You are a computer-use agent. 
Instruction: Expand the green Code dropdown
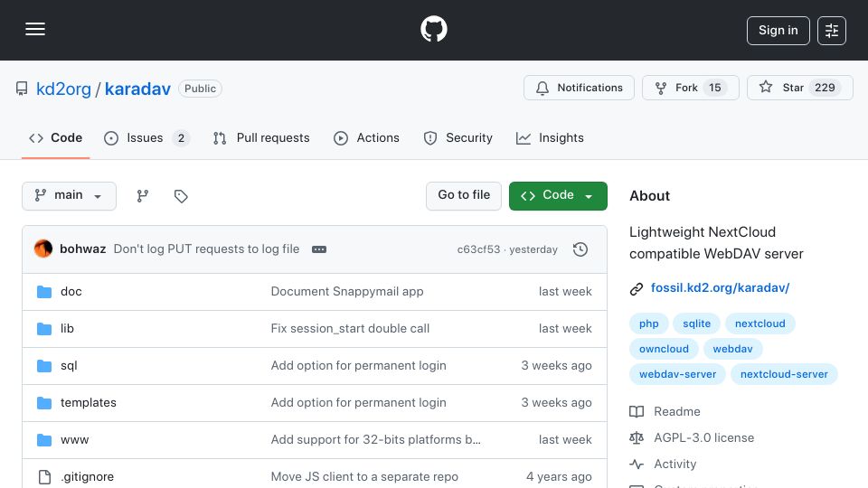click(x=558, y=196)
